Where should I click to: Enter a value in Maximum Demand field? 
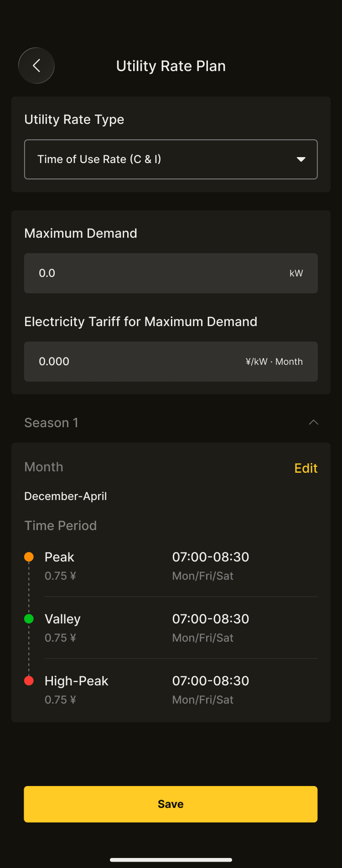point(155,273)
